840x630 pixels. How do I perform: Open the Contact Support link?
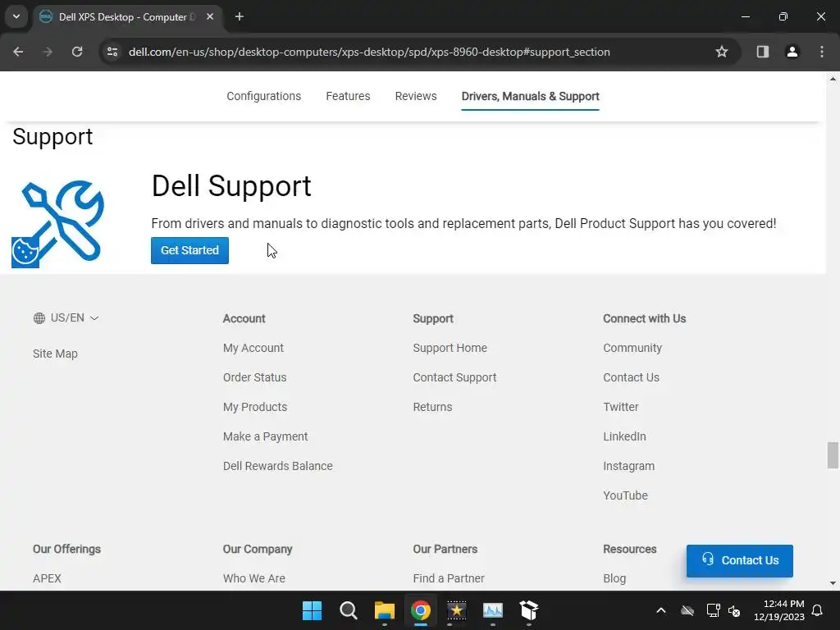[454, 377]
